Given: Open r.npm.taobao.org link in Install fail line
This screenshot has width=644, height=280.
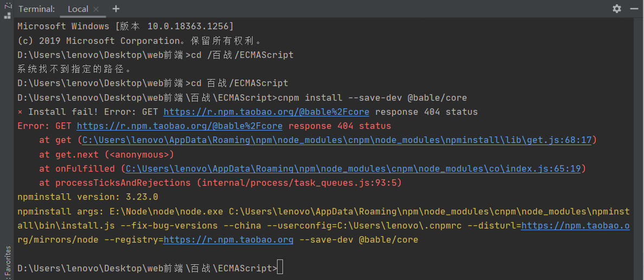Looking at the screenshot, I should pyautogui.click(x=266, y=112).
